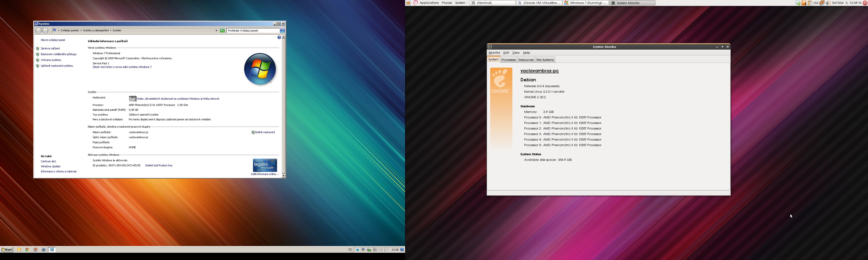
Task: Click the Prohledat Ovládací panely search field
Action: [253, 31]
